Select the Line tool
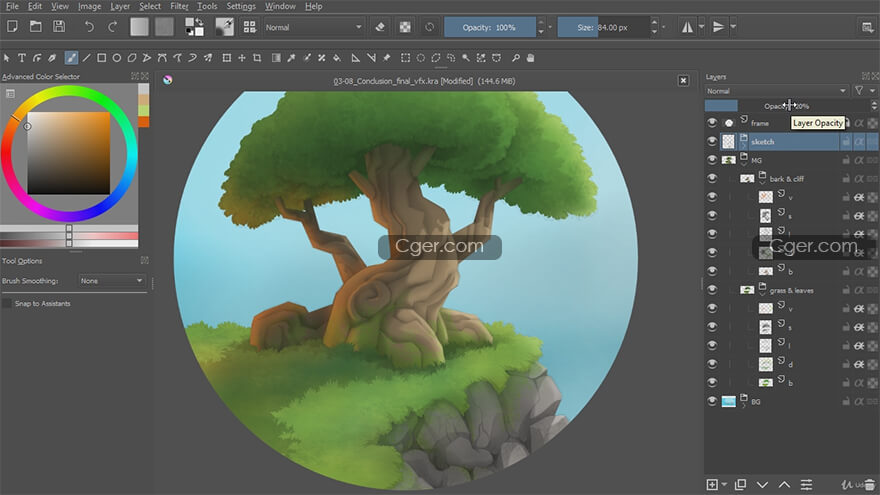This screenshot has height=495, width=880. [x=86, y=58]
